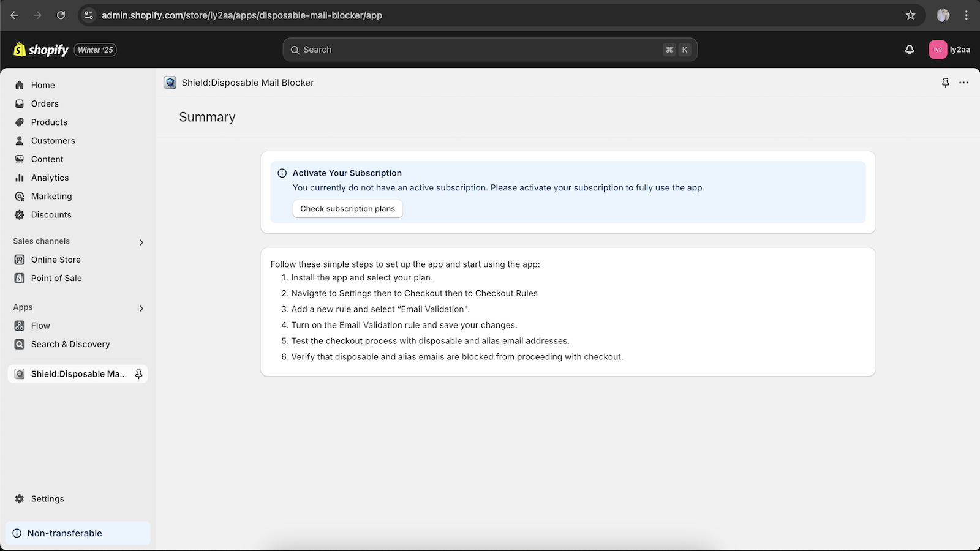This screenshot has width=980, height=551.
Task: Open the app's more options menu
Action: click(964, 83)
